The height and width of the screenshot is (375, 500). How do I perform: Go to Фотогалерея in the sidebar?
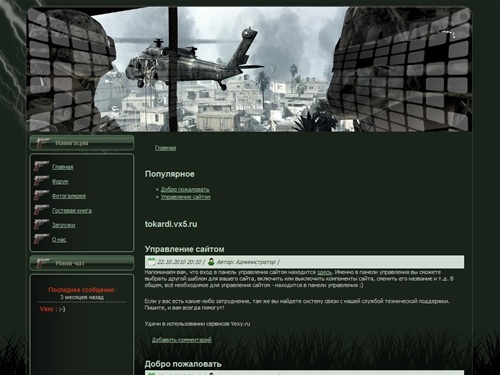(x=69, y=196)
